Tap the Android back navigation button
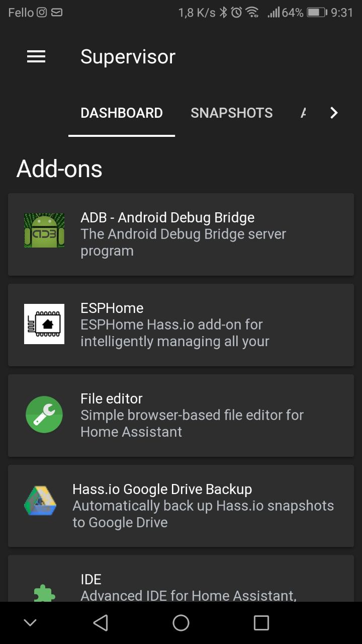 (101, 623)
